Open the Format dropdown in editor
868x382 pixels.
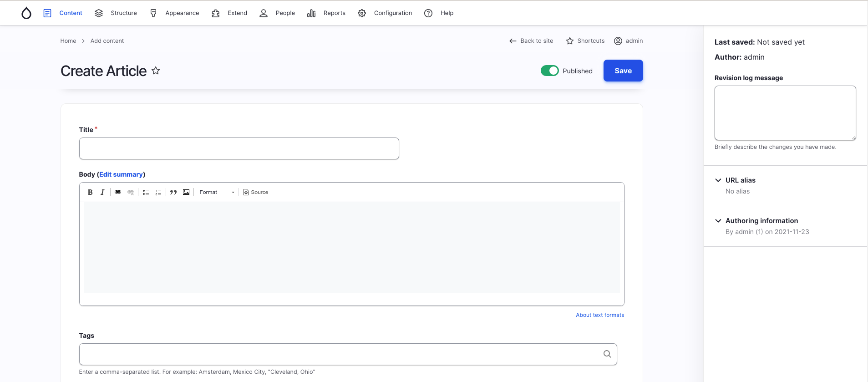click(217, 192)
